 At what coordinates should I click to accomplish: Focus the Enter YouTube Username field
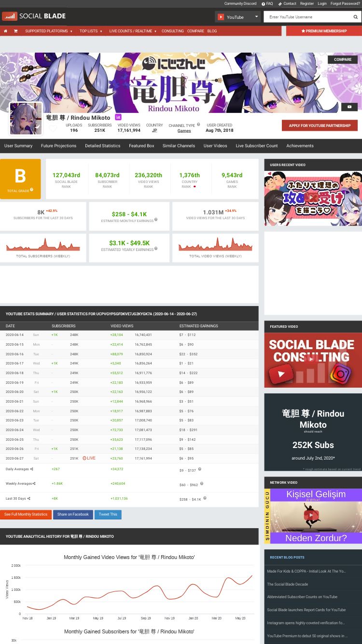307,17
